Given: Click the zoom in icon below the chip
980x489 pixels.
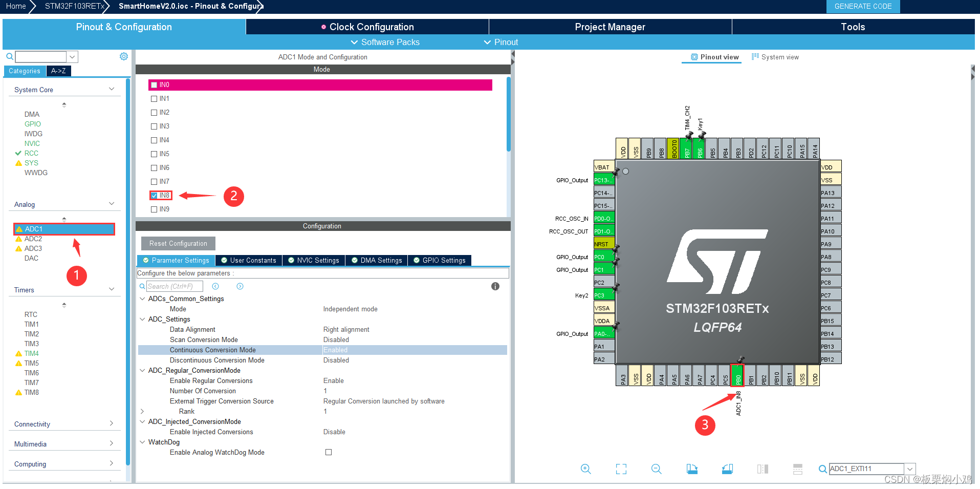Looking at the screenshot, I should pyautogui.click(x=586, y=469).
